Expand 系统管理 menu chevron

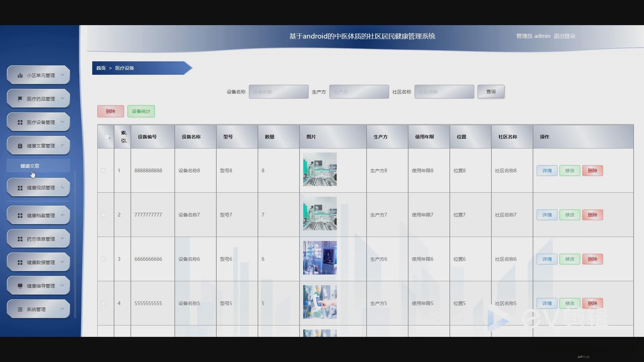62,309
